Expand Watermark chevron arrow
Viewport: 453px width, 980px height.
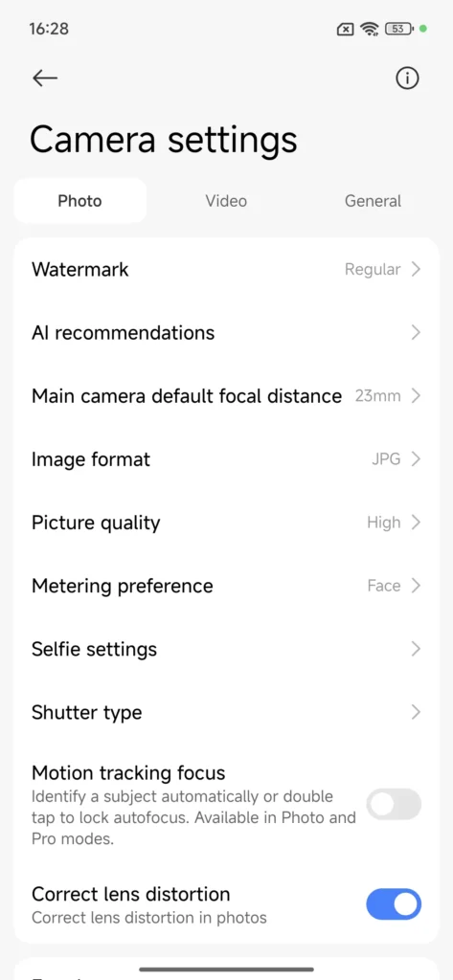click(416, 269)
